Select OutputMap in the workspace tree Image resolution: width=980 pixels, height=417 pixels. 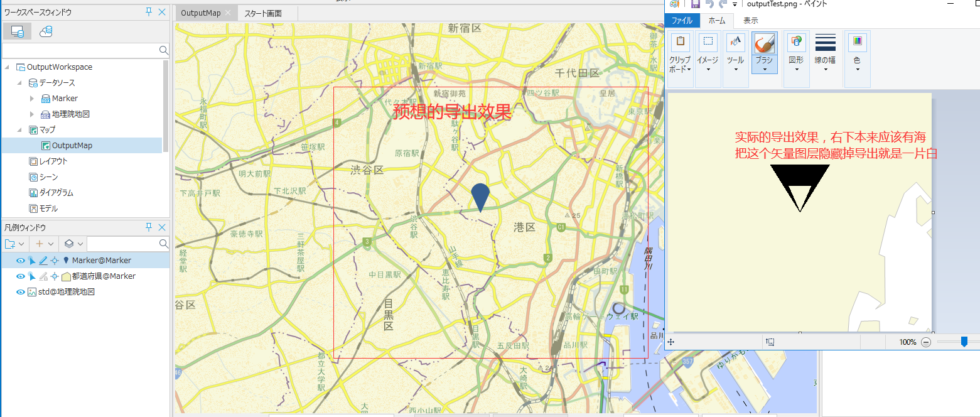click(72, 146)
